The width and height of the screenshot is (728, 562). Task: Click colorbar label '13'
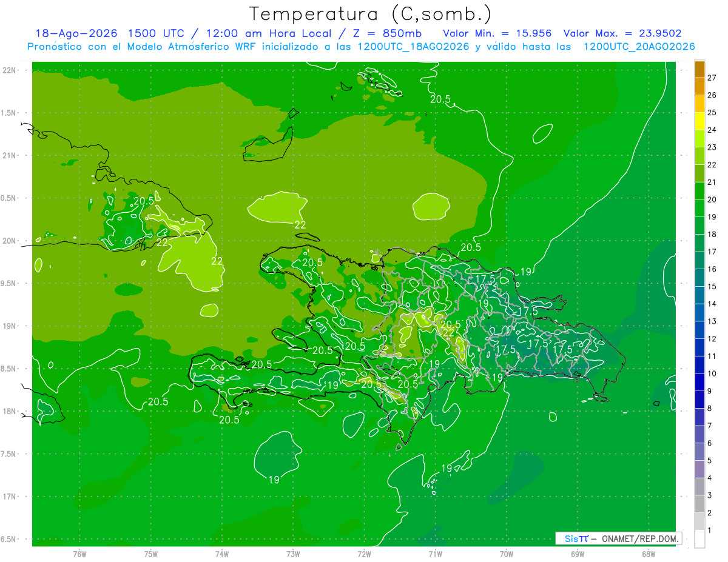point(712,321)
